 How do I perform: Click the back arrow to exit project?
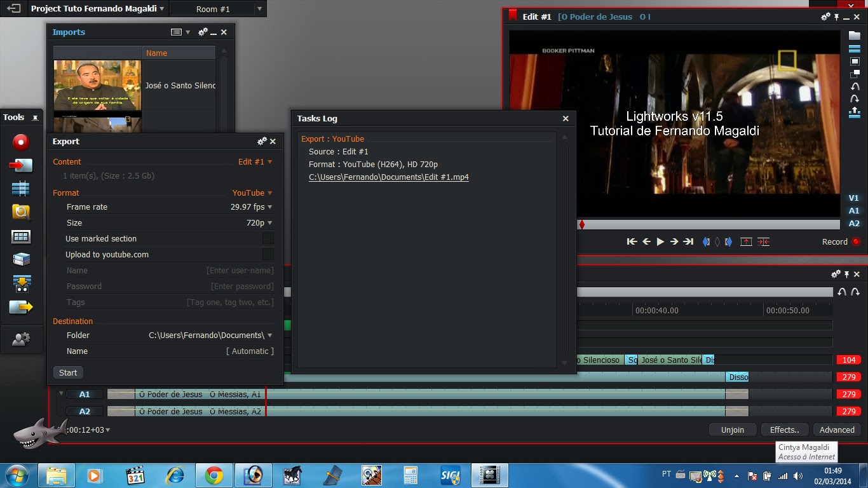coord(13,9)
